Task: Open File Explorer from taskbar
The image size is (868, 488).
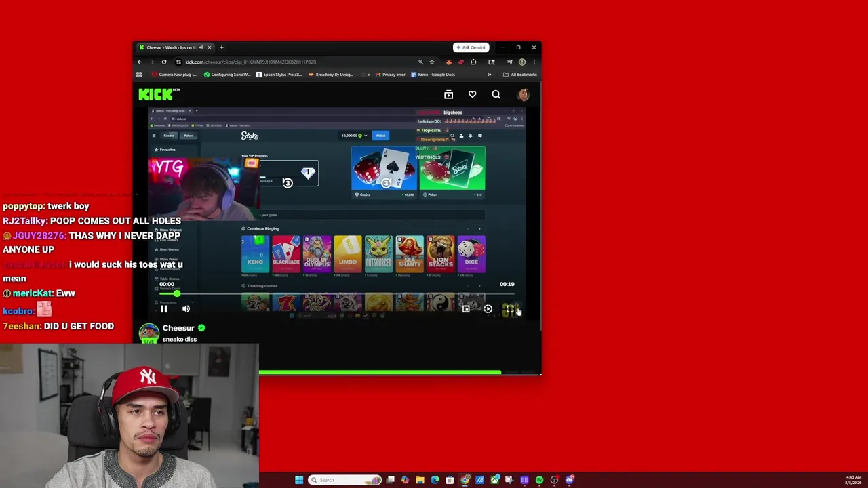Action: pos(420,480)
